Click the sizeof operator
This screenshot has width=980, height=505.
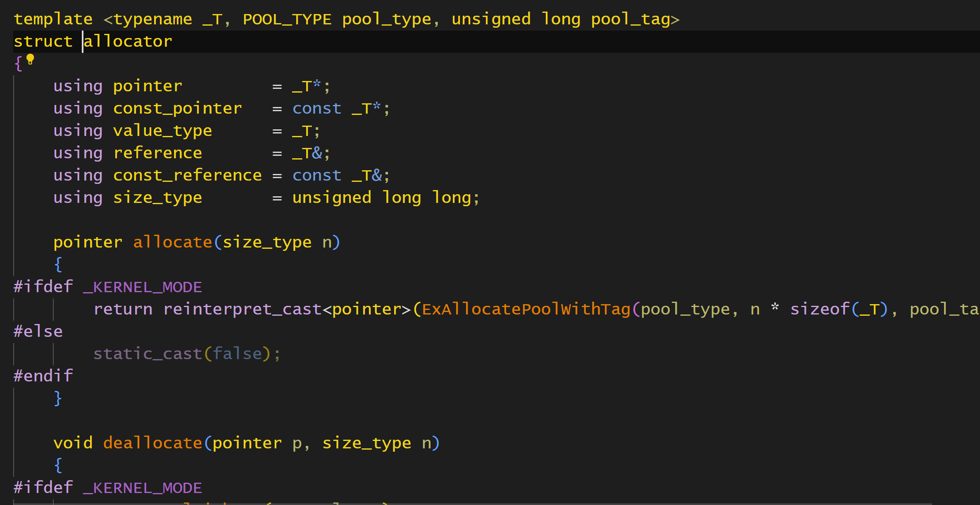tap(819, 309)
